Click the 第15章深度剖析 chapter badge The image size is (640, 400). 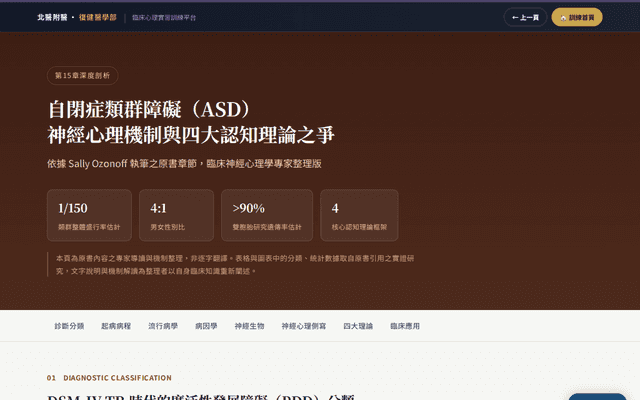point(82,76)
